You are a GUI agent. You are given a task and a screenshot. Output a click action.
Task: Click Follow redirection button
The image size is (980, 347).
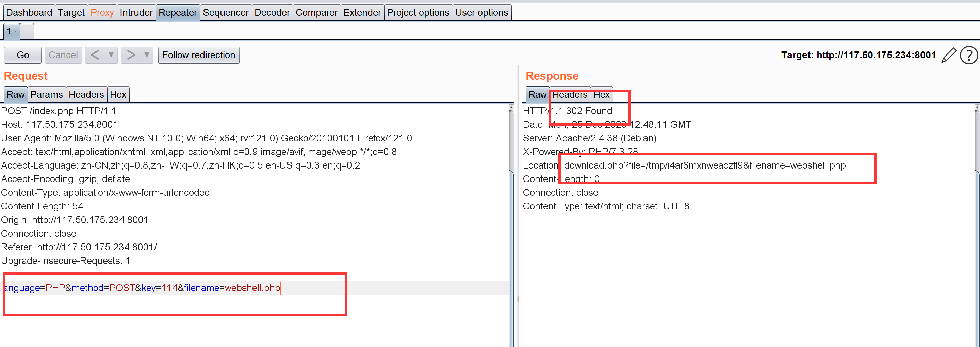(x=199, y=55)
